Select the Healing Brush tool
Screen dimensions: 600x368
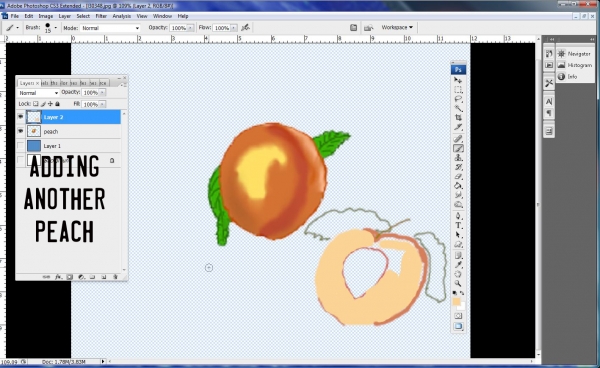(458, 139)
